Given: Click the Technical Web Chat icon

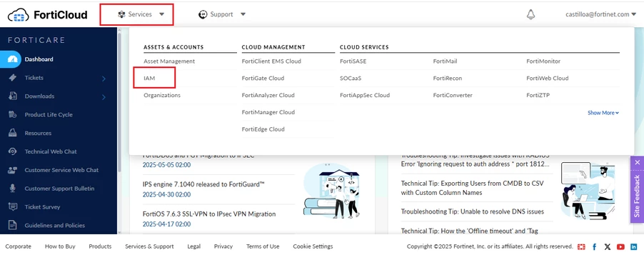Looking at the screenshot, I should pos(13,151).
